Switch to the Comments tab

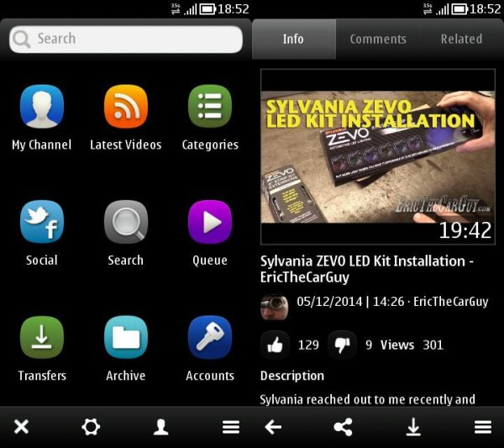[378, 40]
